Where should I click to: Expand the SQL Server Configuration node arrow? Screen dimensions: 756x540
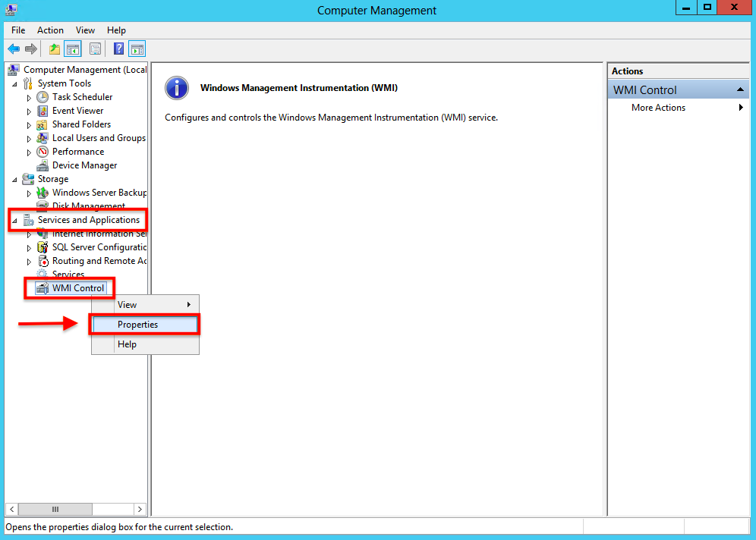29,248
